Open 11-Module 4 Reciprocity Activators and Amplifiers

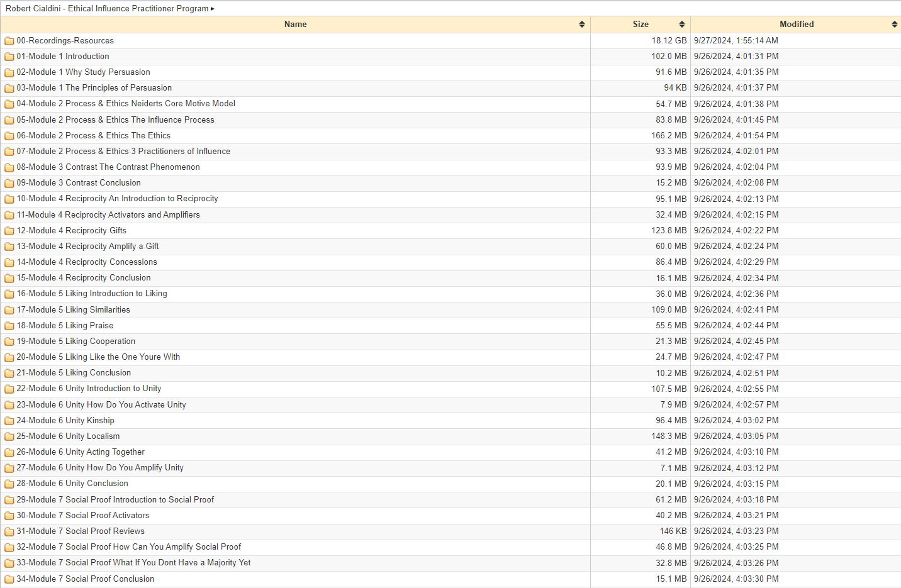[x=108, y=215]
